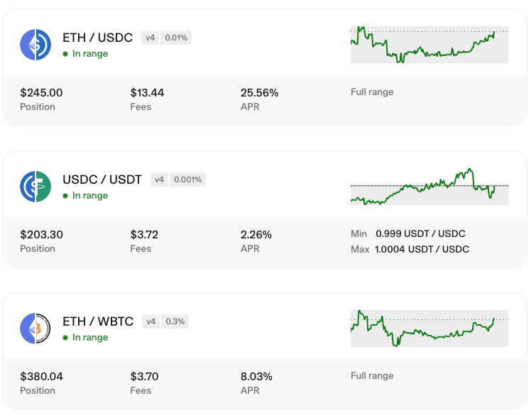Click the ETH / WBTC token pair icon

pyautogui.click(x=35, y=328)
